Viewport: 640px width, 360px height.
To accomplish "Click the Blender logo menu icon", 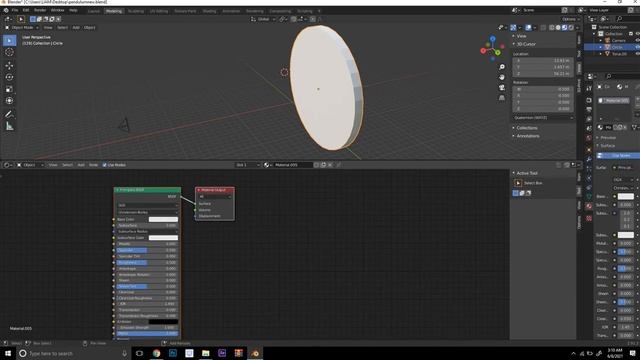I will pos(6,10).
